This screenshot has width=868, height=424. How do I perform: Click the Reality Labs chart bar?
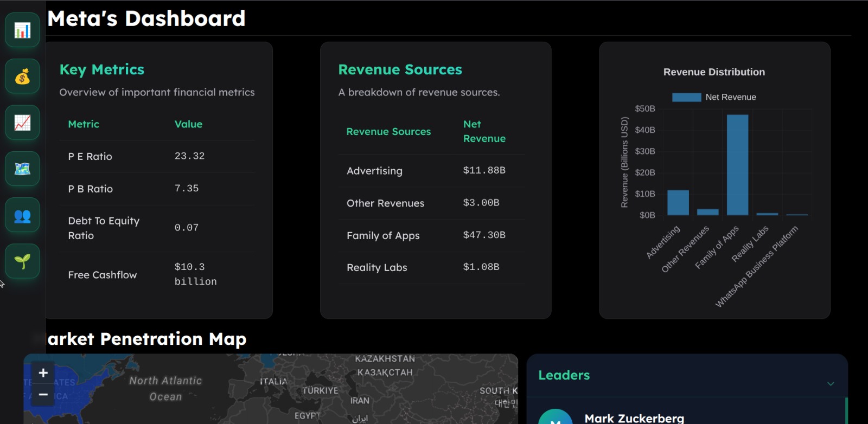(x=767, y=214)
